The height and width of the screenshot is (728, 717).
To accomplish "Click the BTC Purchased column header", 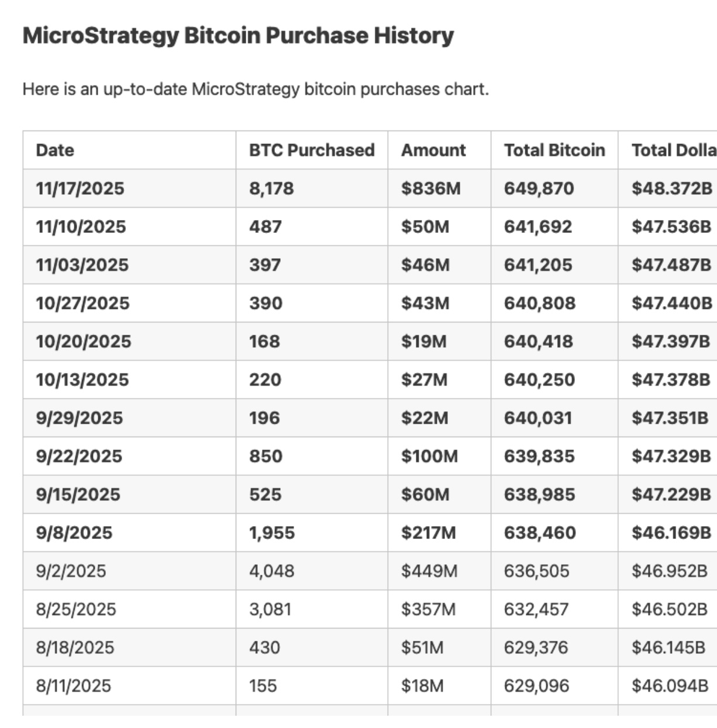I will tap(312, 150).
